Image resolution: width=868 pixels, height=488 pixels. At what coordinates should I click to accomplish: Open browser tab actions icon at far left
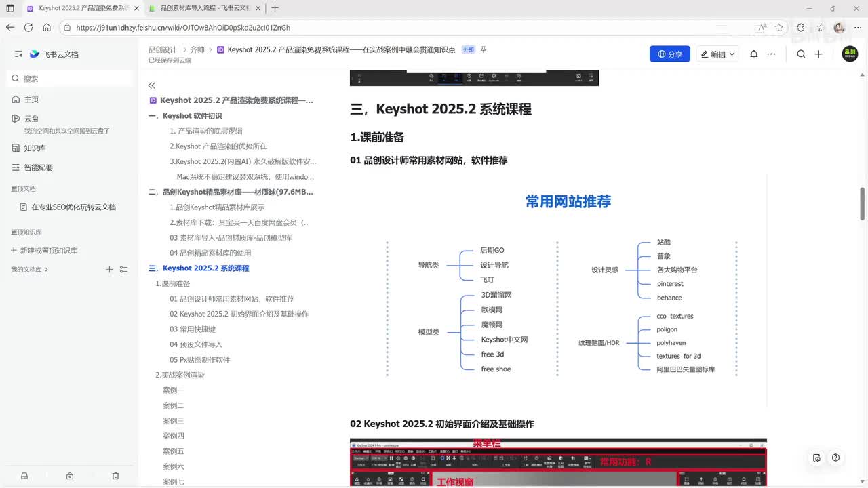pos(10,8)
